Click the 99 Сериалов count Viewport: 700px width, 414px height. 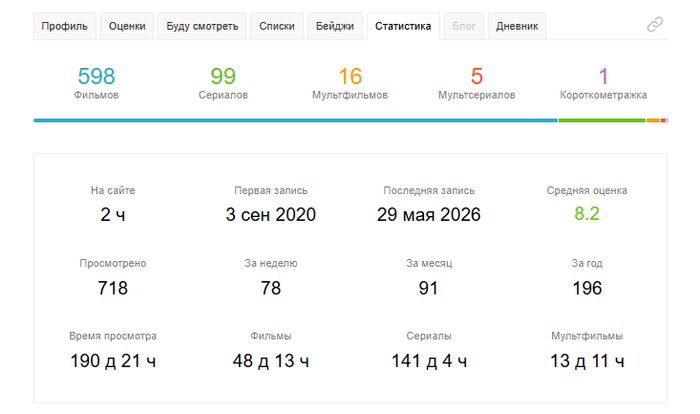(x=223, y=83)
